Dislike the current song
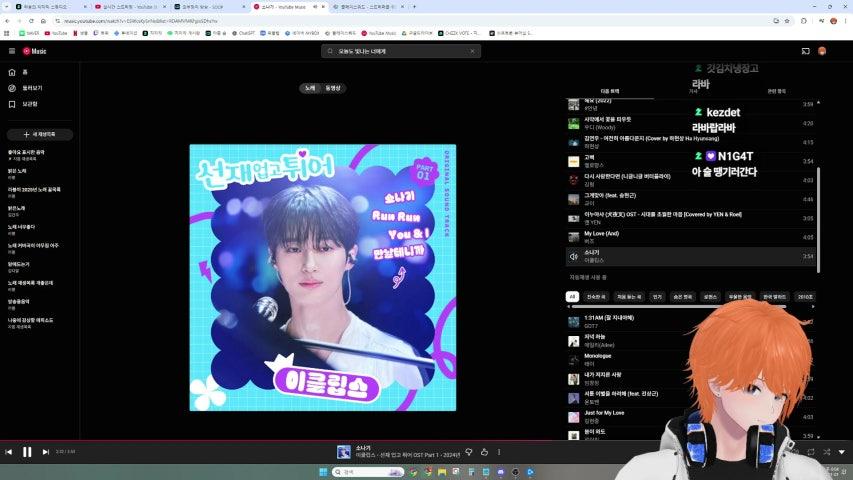Screen dimensions: 853x480 pyautogui.click(x=468, y=452)
